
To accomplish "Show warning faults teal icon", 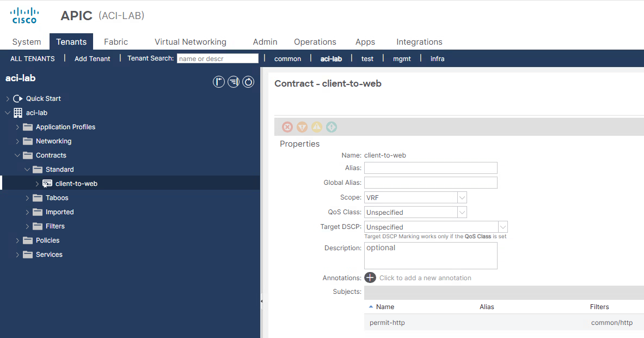I will point(332,127).
